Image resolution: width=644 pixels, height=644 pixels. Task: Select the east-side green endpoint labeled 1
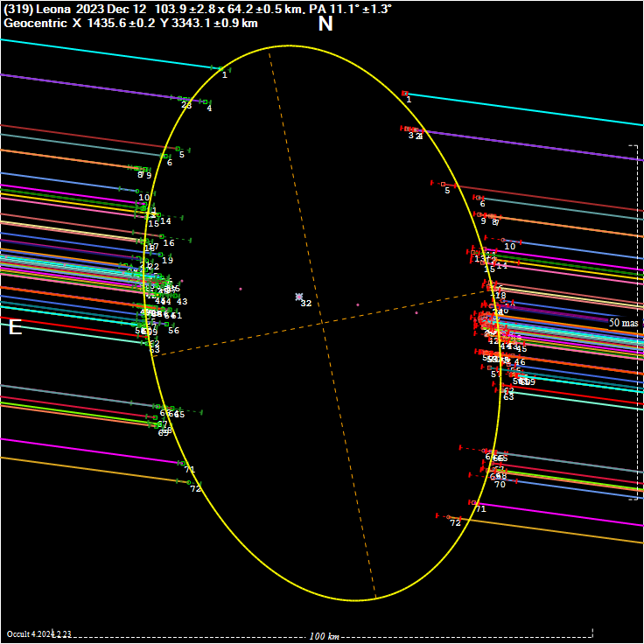[221, 69]
